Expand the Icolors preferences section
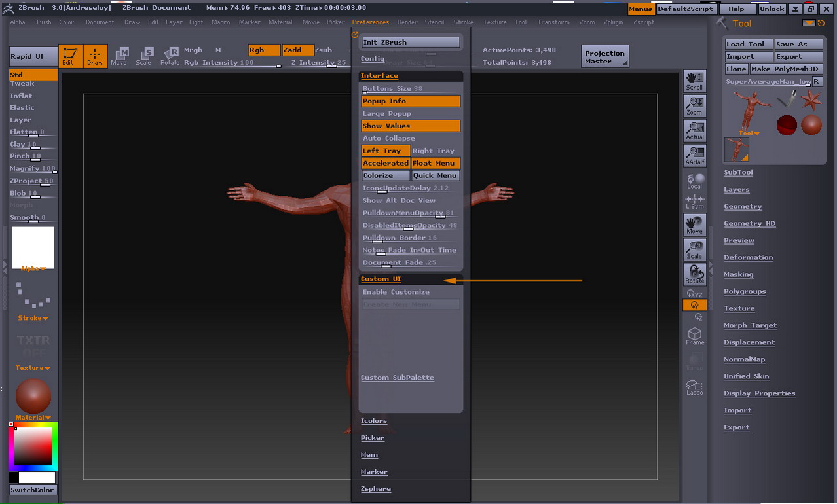The width and height of the screenshot is (837, 504). coord(374,421)
